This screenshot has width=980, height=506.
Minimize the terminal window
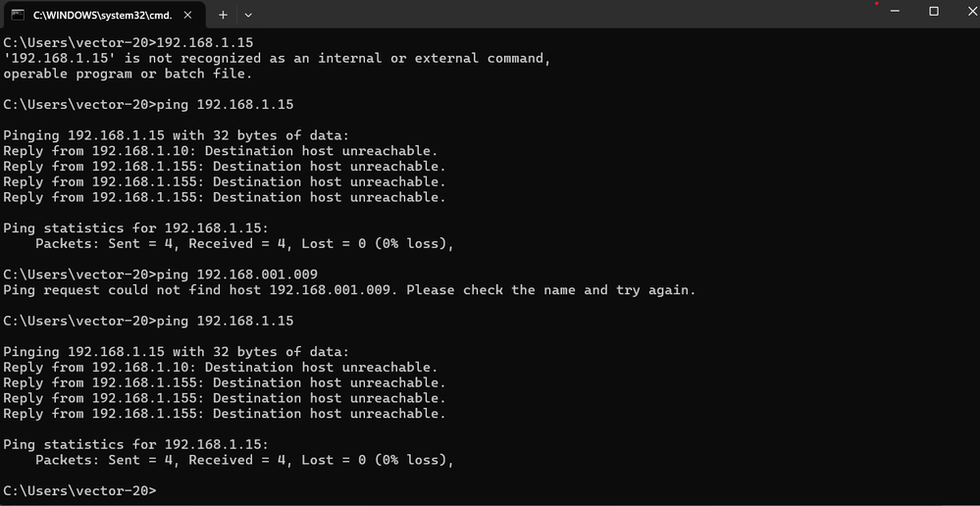pyautogui.click(x=895, y=11)
